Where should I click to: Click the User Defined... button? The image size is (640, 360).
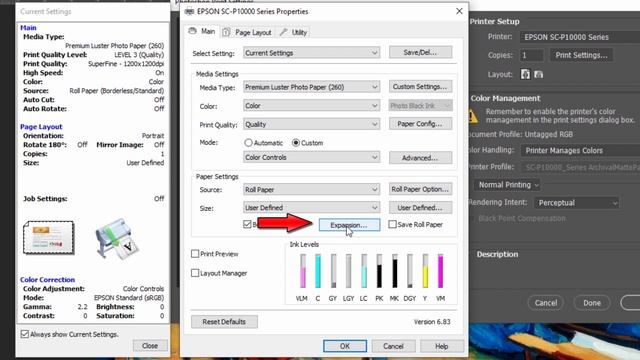[x=420, y=207]
